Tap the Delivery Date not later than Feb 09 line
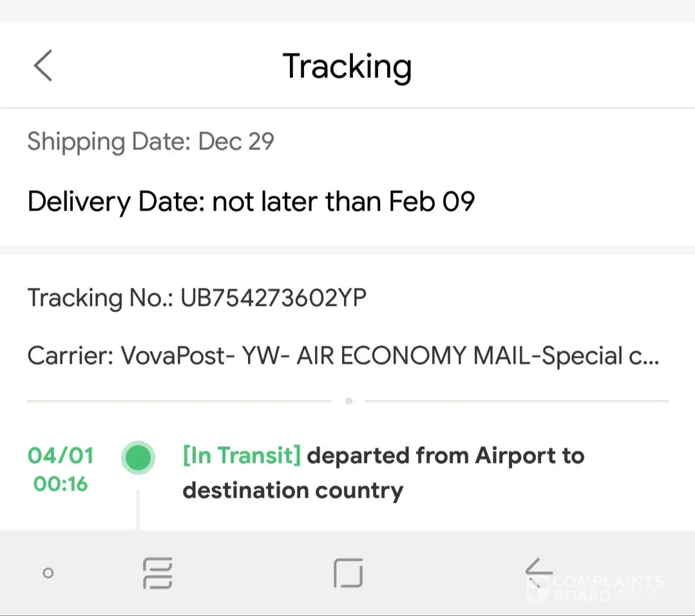 pyautogui.click(x=251, y=202)
